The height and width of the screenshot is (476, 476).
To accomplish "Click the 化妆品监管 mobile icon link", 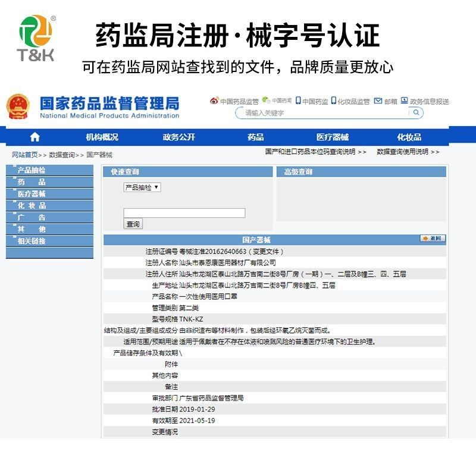I will pos(334,101).
